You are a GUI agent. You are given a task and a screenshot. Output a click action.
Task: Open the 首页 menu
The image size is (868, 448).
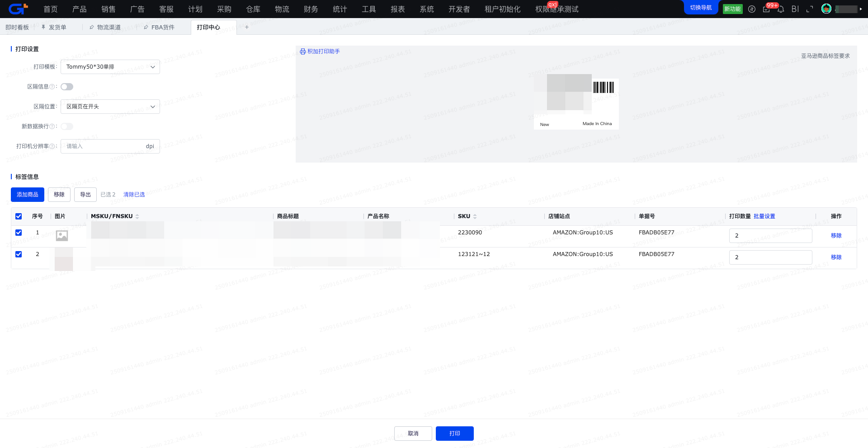[51, 9]
